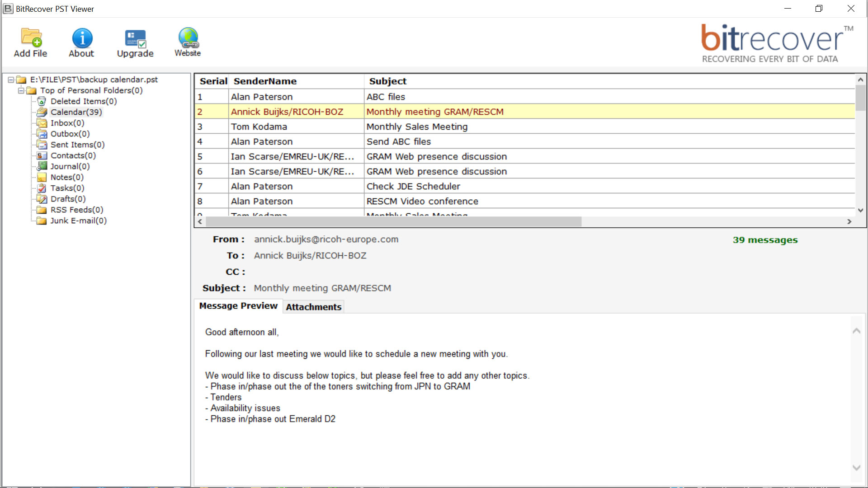
Task: Click message preview scroll down arrow
Action: pyautogui.click(x=856, y=467)
